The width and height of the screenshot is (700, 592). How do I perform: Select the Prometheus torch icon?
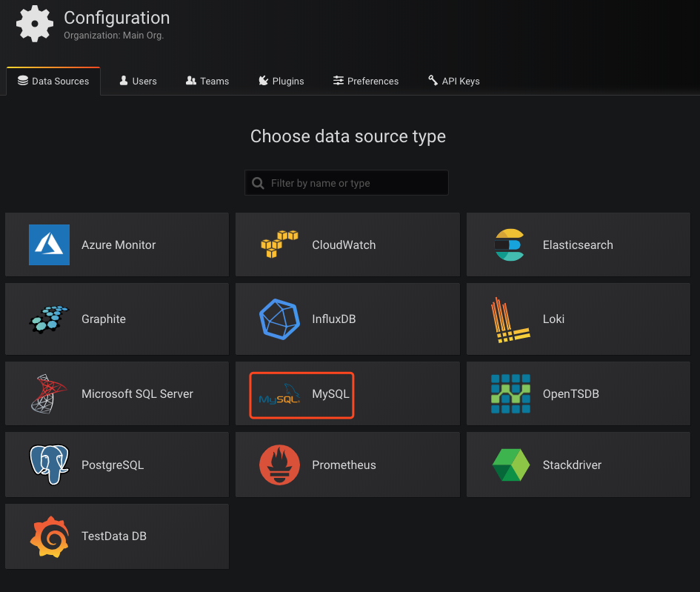coord(279,465)
